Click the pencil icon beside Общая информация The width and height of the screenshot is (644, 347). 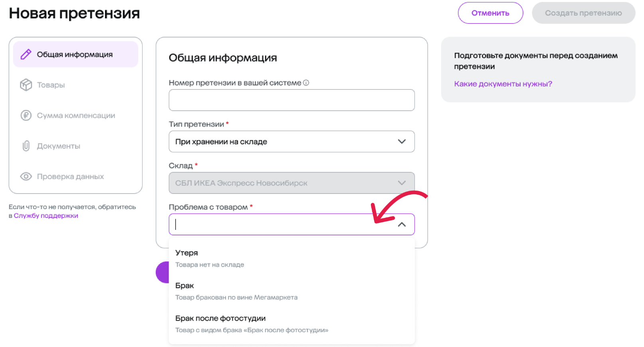click(x=26, y=54)
